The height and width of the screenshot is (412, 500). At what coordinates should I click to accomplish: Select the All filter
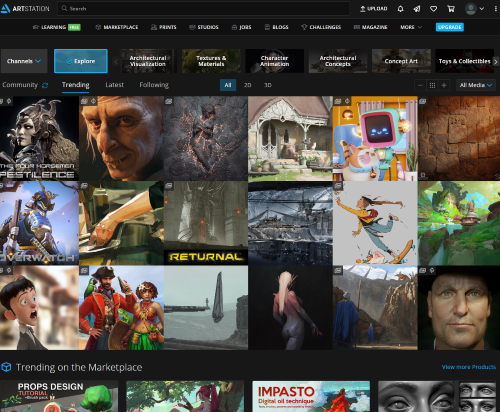click(x=228, y=85)
